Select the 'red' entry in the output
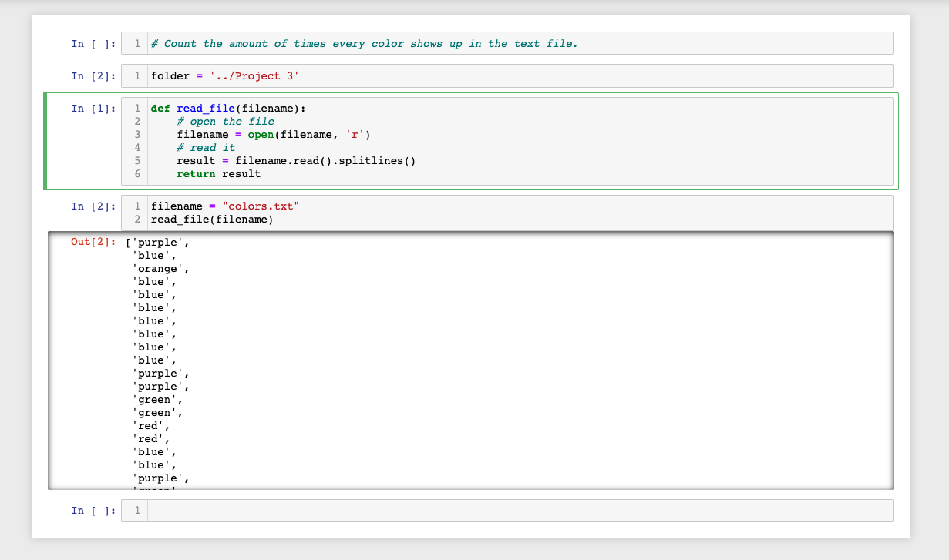 pos(150,425)
